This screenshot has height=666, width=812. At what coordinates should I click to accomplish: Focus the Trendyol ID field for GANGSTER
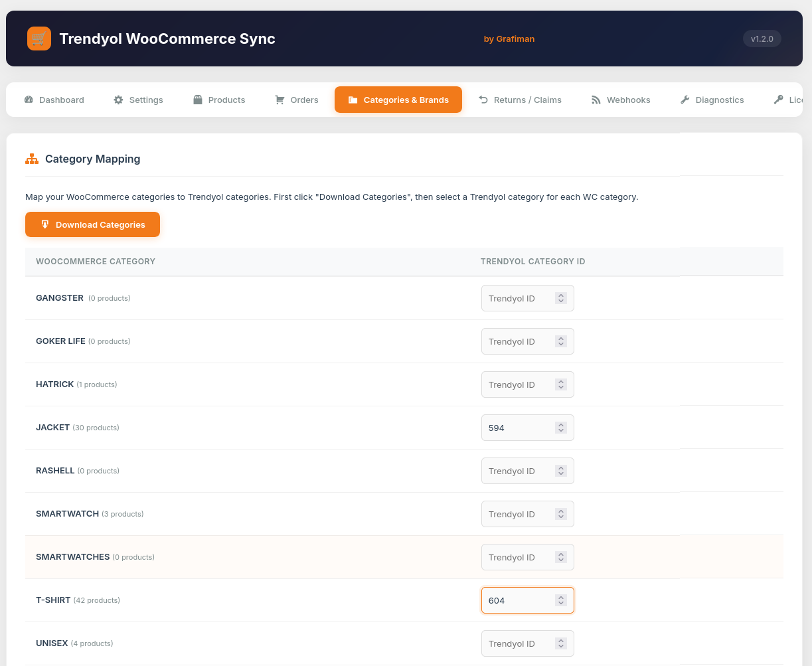(528, 298)
